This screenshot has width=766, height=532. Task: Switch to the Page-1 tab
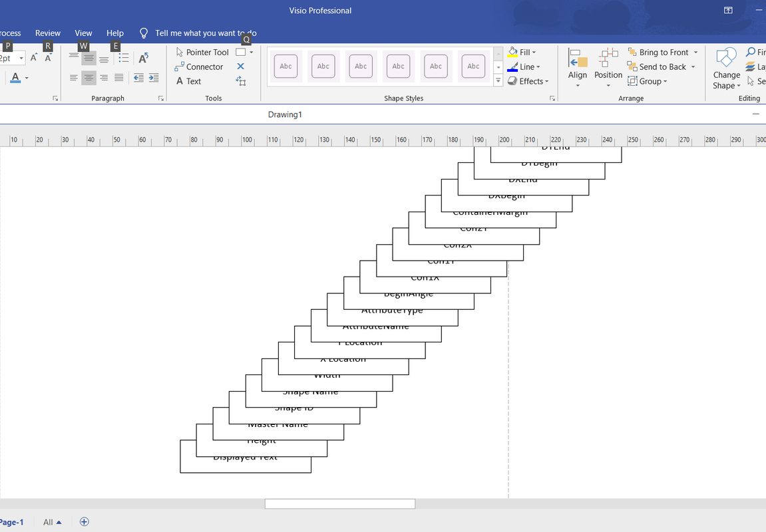[12, 522]
